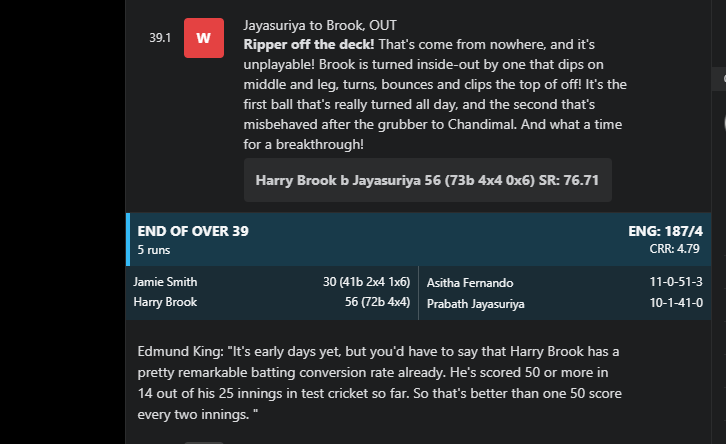
Task: Click the 'Jayasuriya to Brook, OUT' line
Action: point(320,25)
